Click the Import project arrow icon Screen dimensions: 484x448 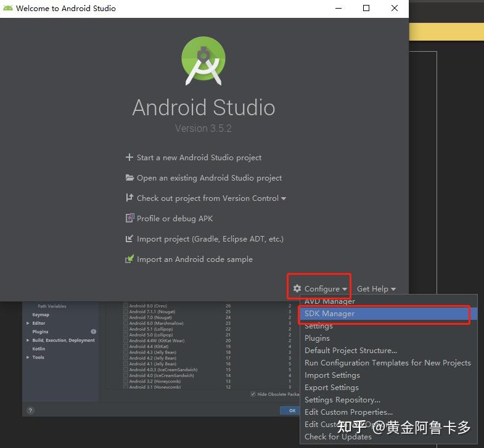coord(129,238)
